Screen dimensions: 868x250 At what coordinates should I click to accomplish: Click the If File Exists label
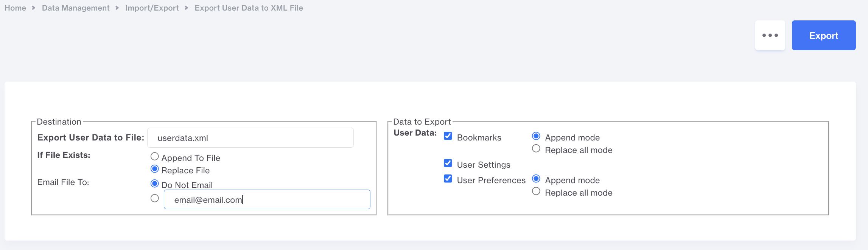64,155
